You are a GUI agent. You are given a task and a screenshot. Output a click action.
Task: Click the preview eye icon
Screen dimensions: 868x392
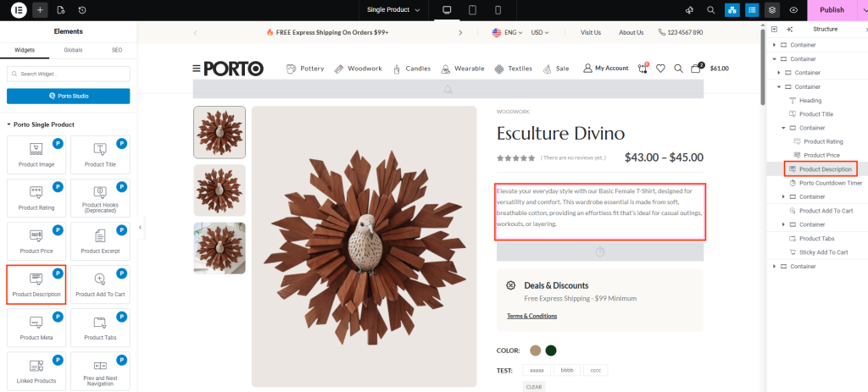pyautogui.click(x=793, y=10)
